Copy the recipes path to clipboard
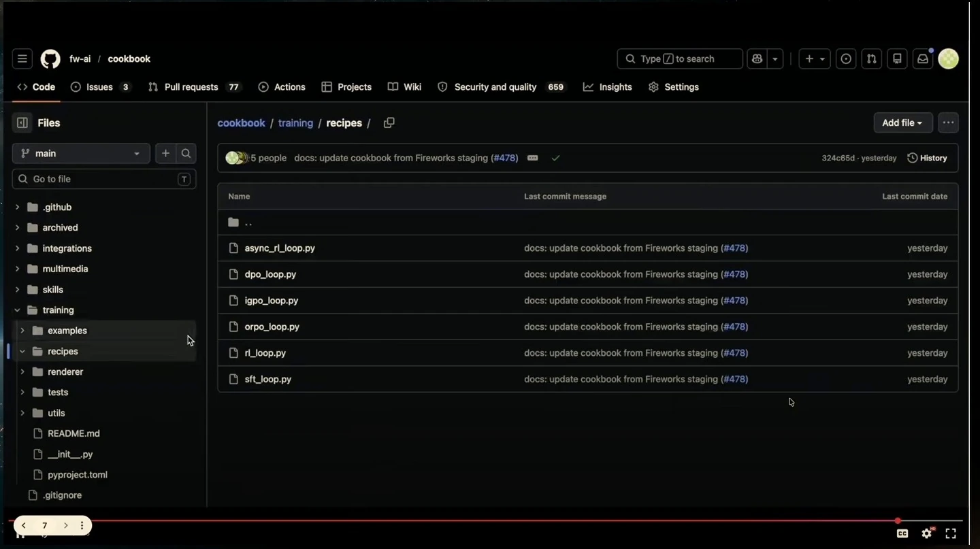The height and width of the screenshot is (549, 980). click(389, 123)
